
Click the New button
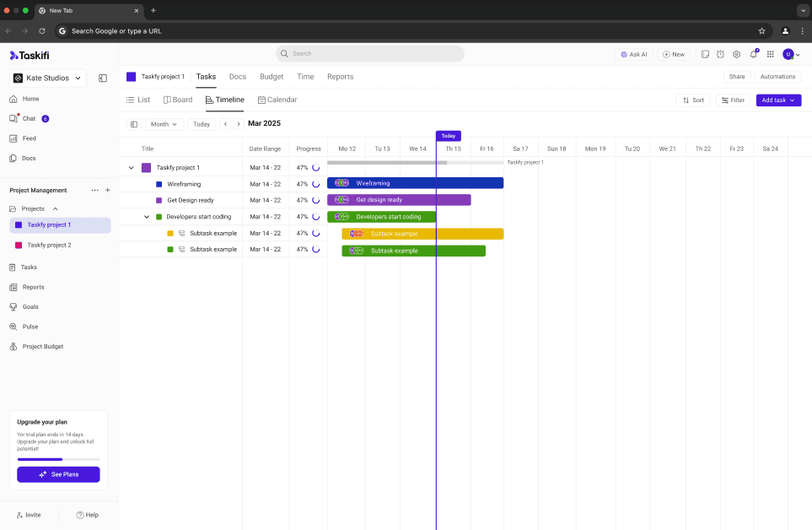tap(674, 54)
